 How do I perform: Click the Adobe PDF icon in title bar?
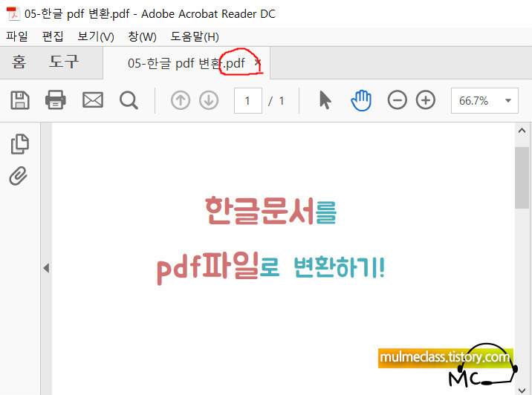(13, 13)
